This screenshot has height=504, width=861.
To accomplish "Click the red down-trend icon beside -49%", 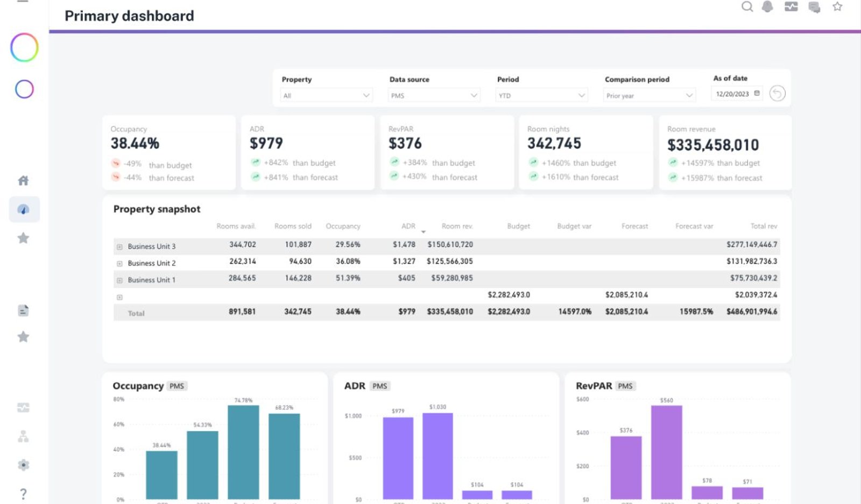I will pyautogui.click(x=116, y=164).
